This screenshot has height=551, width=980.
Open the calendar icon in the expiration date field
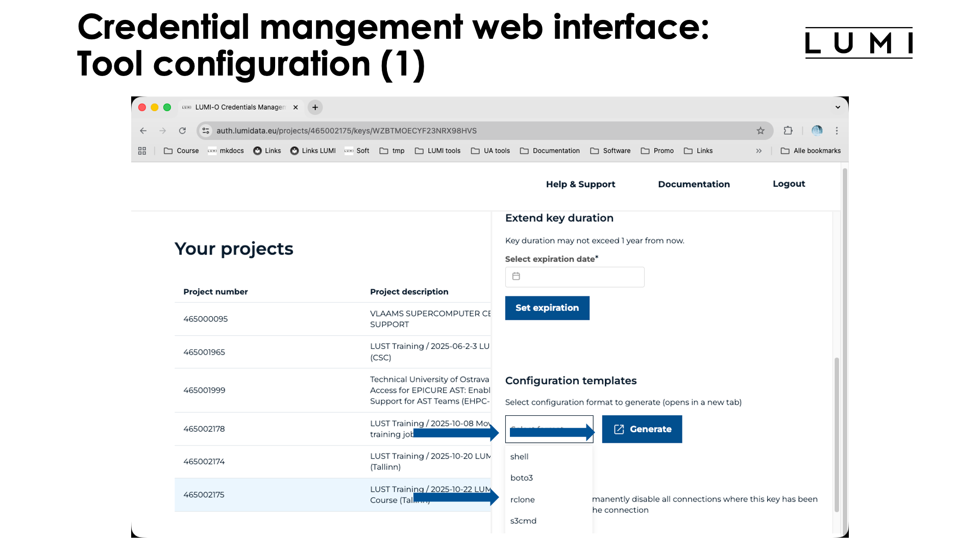(516, 277)
